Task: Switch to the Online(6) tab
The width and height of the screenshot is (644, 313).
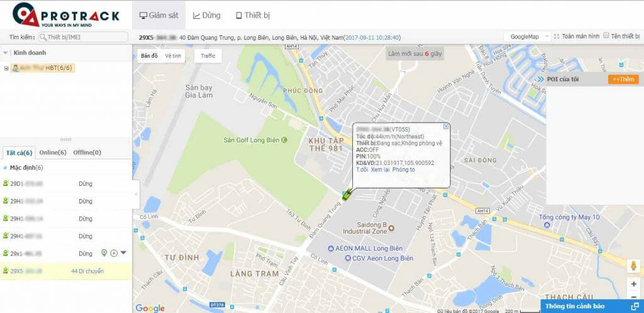Action: point(52,152)
